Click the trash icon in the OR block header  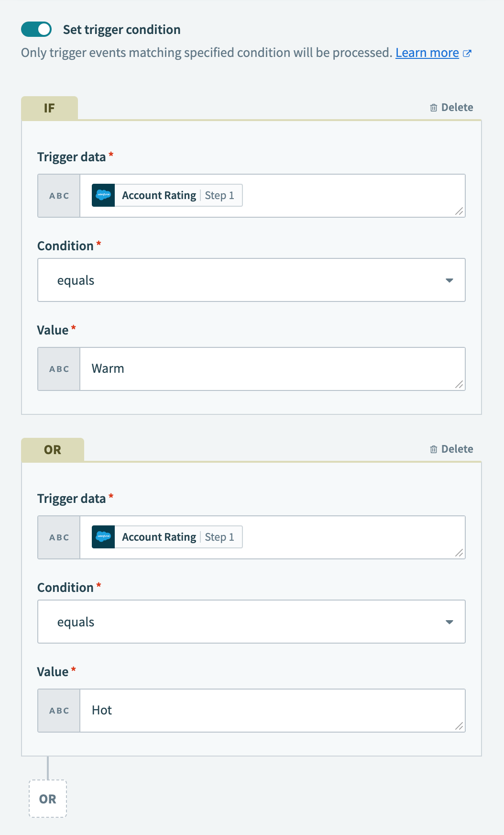434,449
